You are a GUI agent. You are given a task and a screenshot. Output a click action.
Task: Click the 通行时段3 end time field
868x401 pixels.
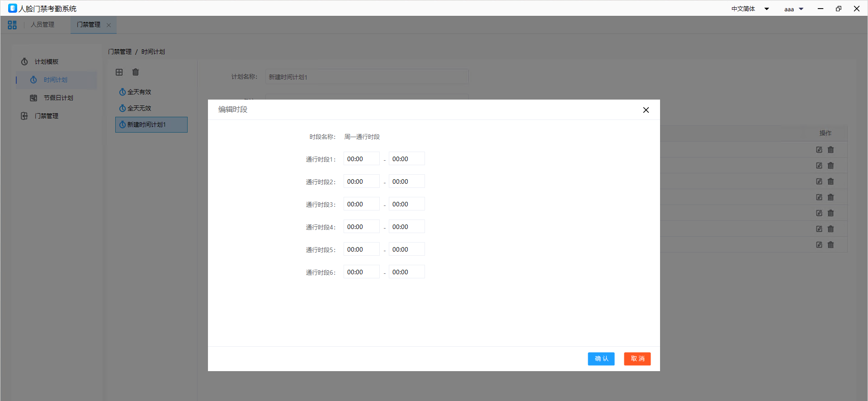406,204
